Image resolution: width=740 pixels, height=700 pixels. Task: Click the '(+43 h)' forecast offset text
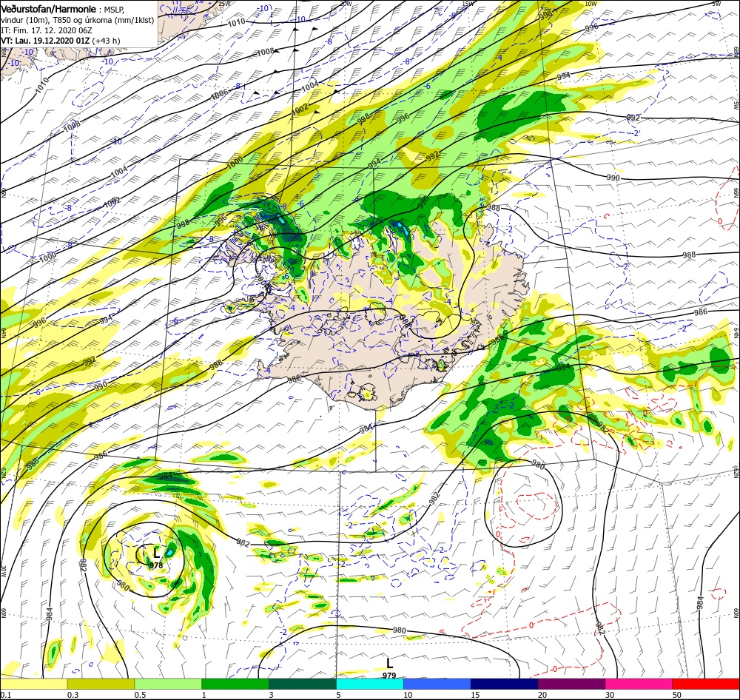pos(106,41)
